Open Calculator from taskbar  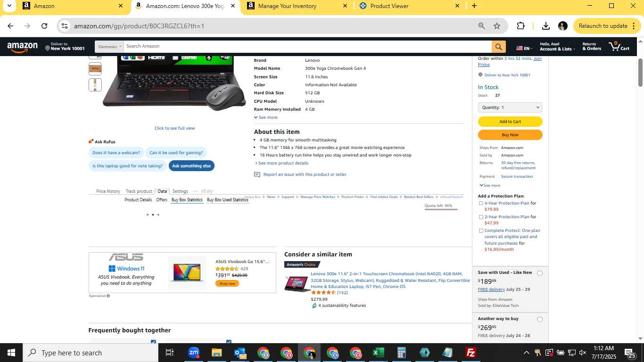401,353
